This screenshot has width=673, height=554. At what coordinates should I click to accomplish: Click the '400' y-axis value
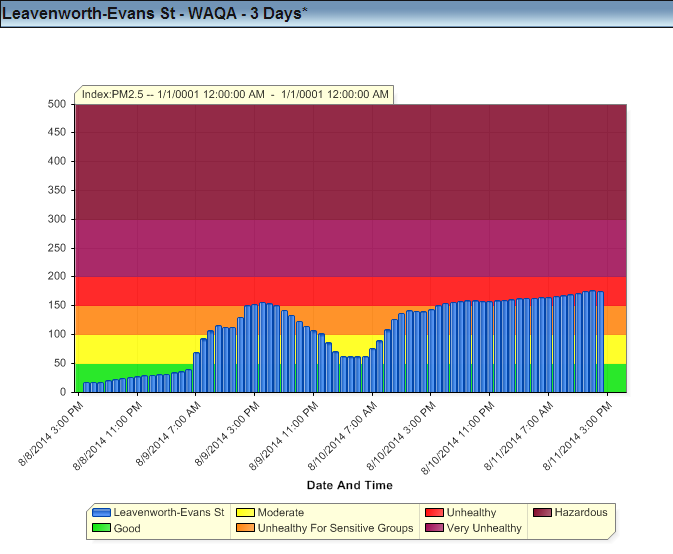[x=57, y=161]
